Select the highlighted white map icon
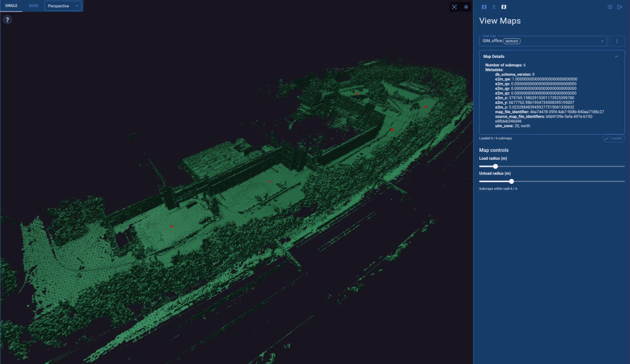Viewport: 630px width, 364px height. click(x=503, y=7)
